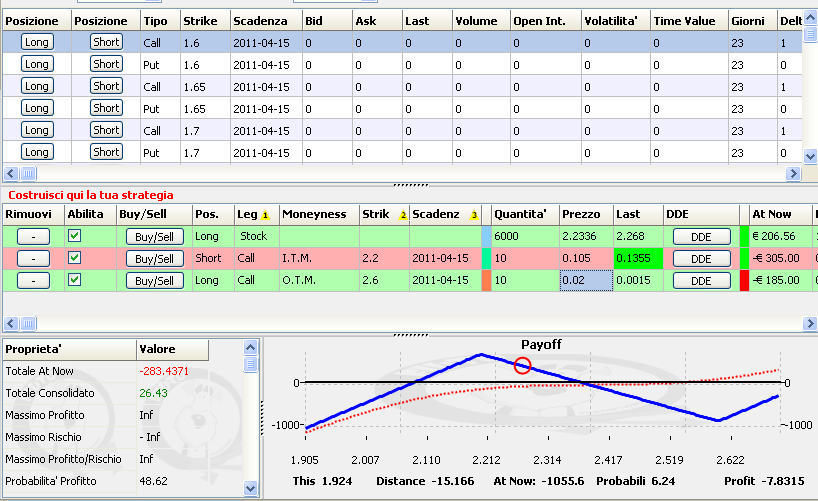Screen dimensions: 818x501
Task: Toggle Abilita checkbox for Short Call row
Action: click(75, 258)
